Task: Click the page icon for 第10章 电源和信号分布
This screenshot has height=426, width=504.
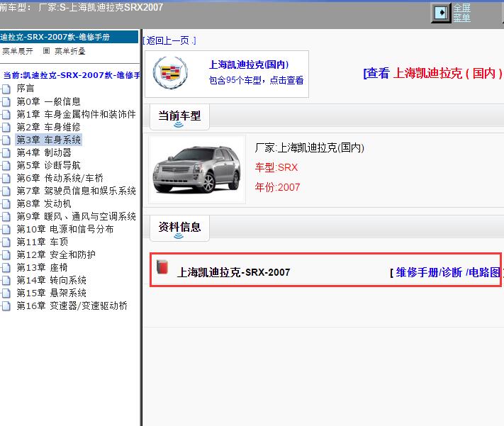Action: pyautogui.click(x=6, y=229)
